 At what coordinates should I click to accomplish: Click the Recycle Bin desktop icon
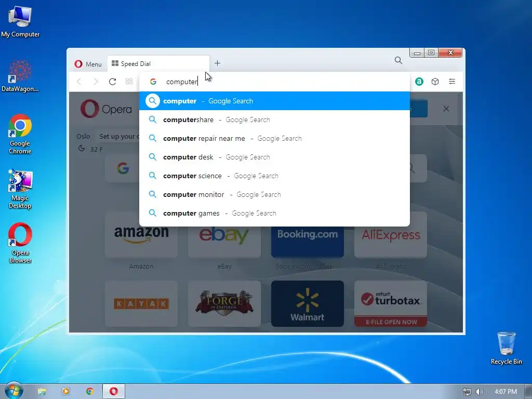click(506, 348)
